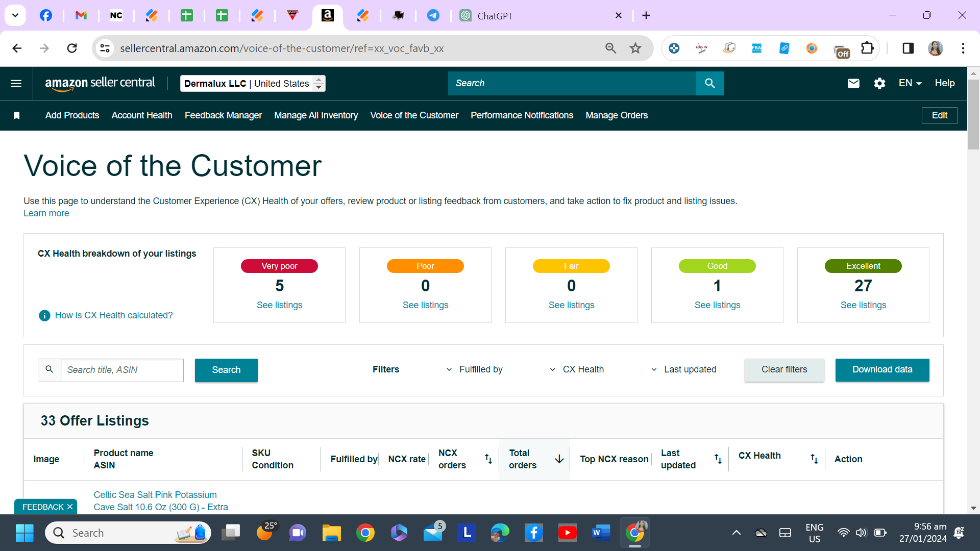
Task: Open the messages envelope icon
Action: (x=853, y=83)
